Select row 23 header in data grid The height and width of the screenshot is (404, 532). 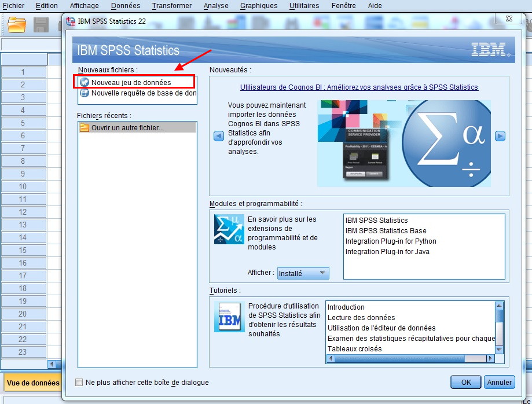tap(23, 352)
